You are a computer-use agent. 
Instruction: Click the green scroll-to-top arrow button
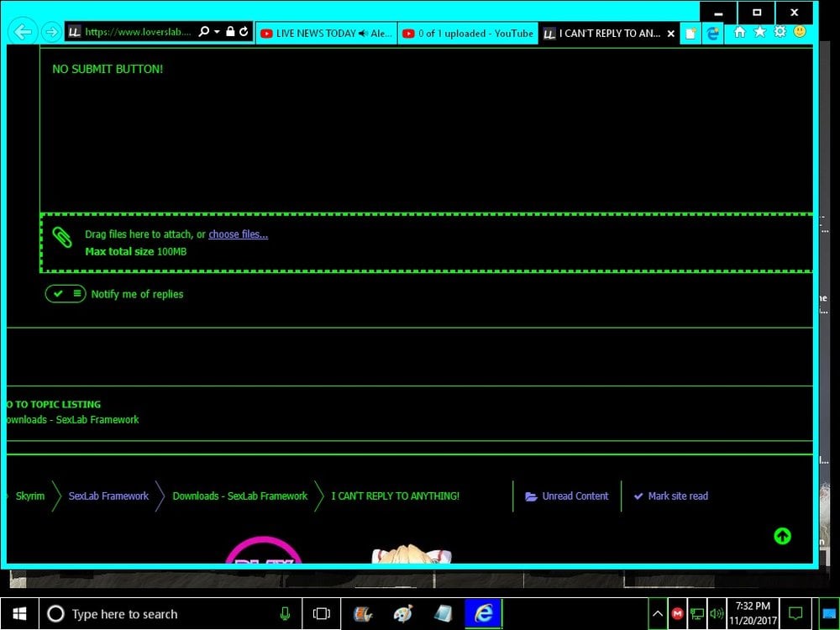tap(783, 536)
